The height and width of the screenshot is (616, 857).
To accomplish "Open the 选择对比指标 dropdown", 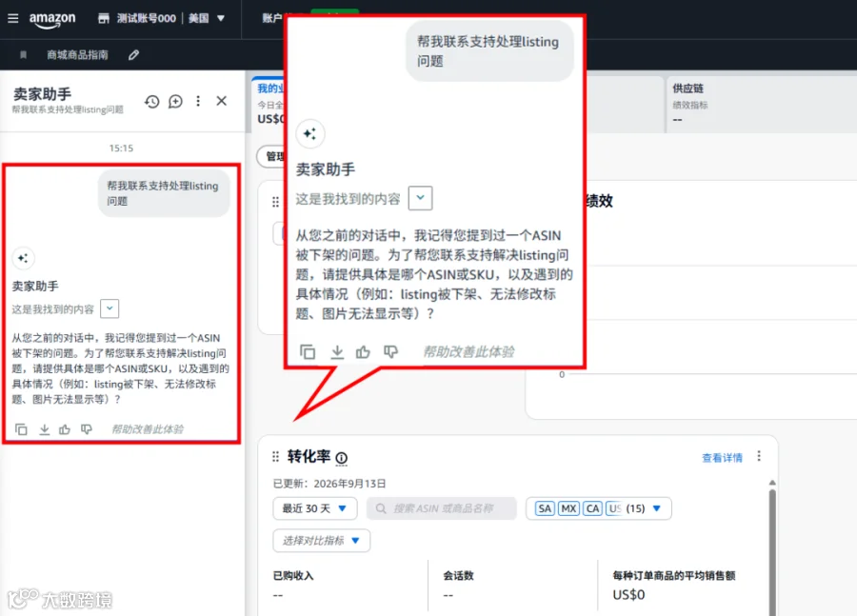I will 322,541.
